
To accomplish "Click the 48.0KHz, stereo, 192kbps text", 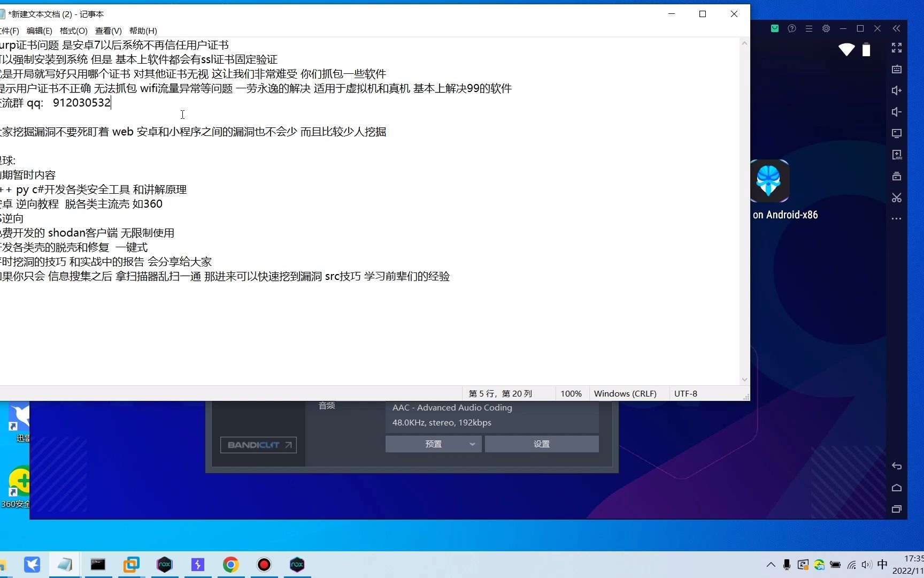I will tap(442, 423).
